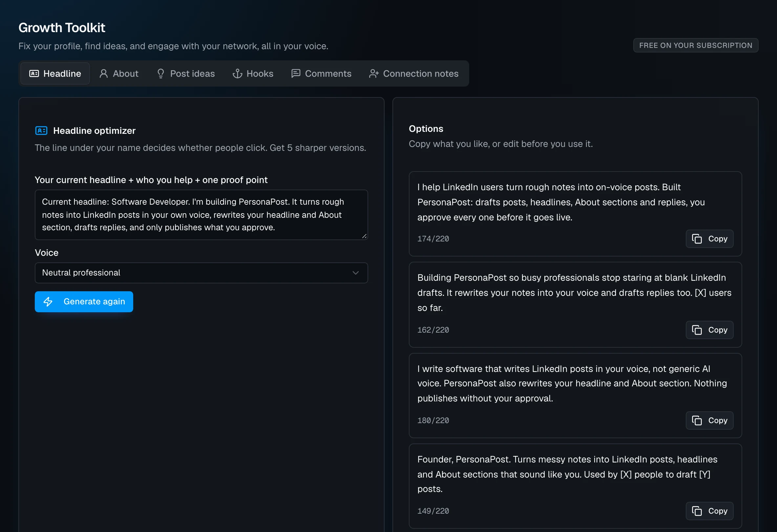Click the 149/220 character count

[433, 511]
